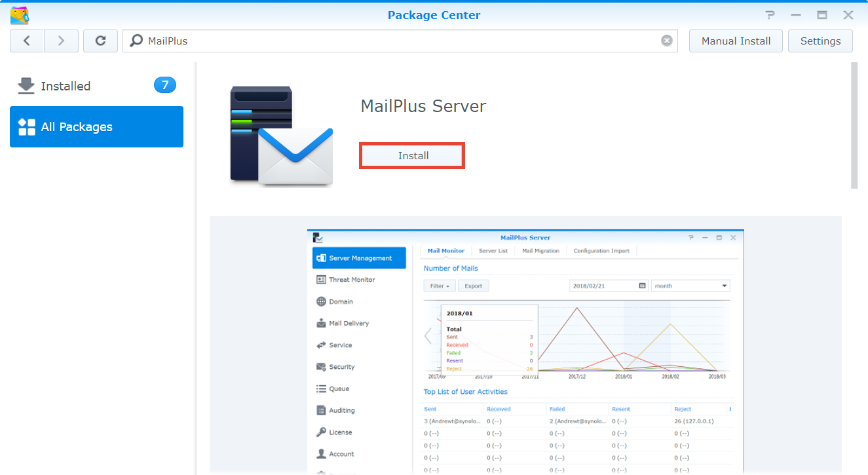This screenshot has height=475, width=868.
Task: Go back with the left arrow button
Action: [27, 41]
